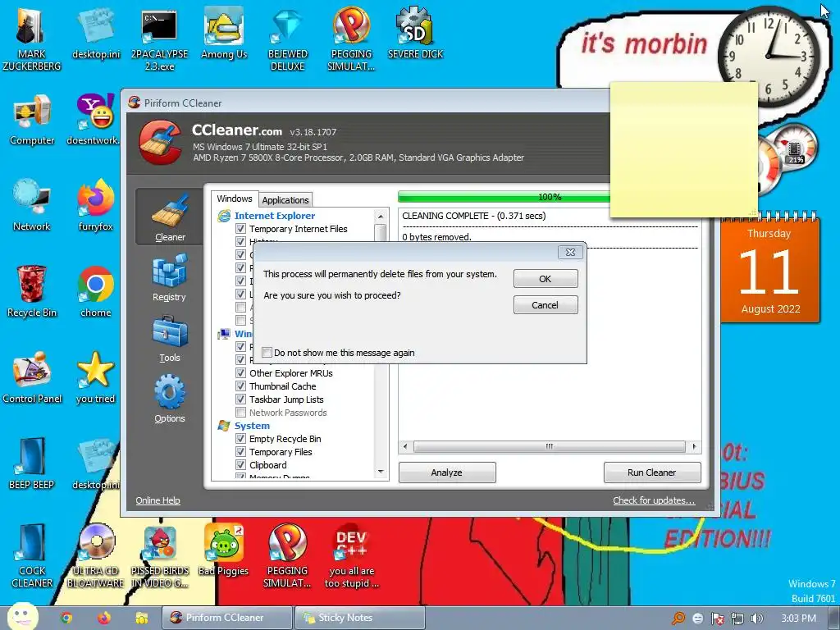Confirm deletion with OK button

546,279
